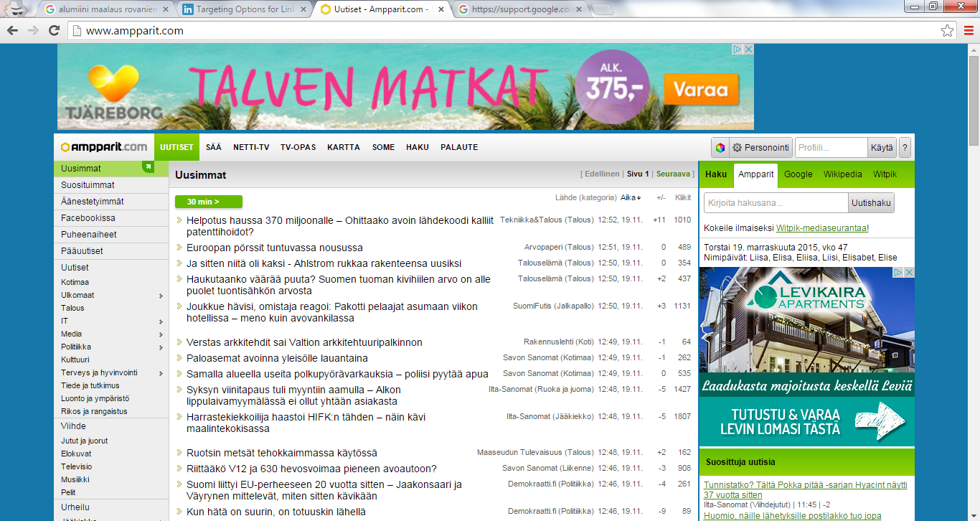Viewport: 980px width, 521px height.
Task: Click the popout icon in the Uusimmat row
Action: 149,167
